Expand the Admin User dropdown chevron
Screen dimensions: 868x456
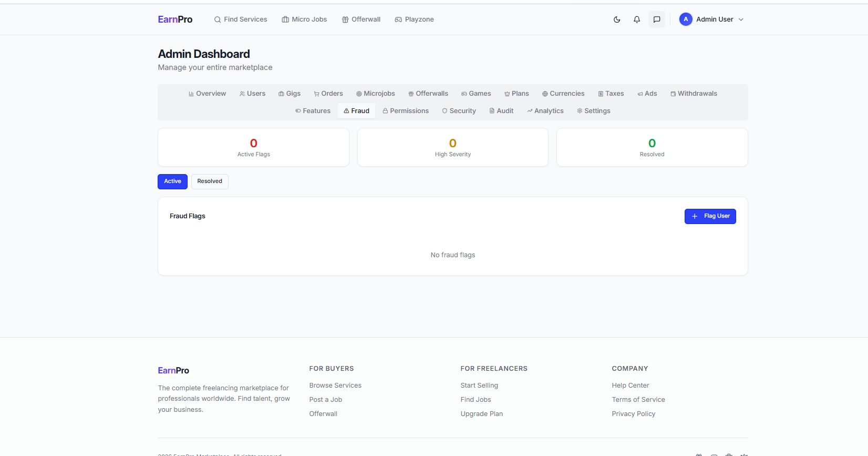(x=741, y=19)
